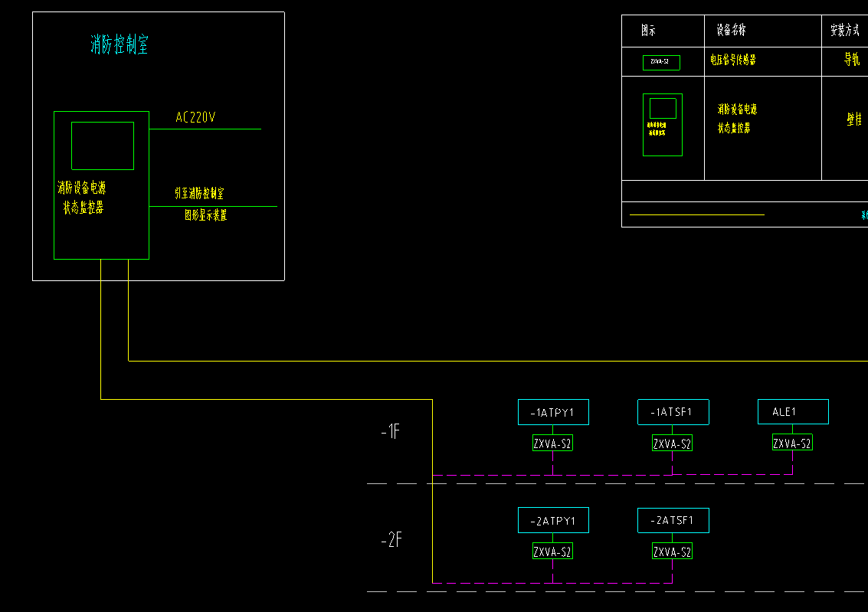Click the 导轨 installation cell
868x612 pixels.
pos(851,59)
